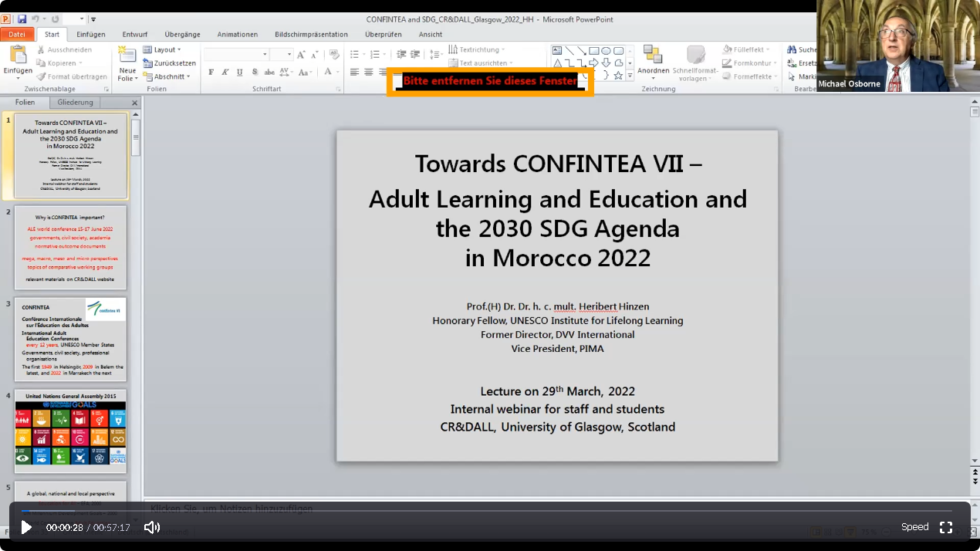Click the Suchen binoculars icon
The height and width of the screenshot is (551, 980).
[792, 49]
